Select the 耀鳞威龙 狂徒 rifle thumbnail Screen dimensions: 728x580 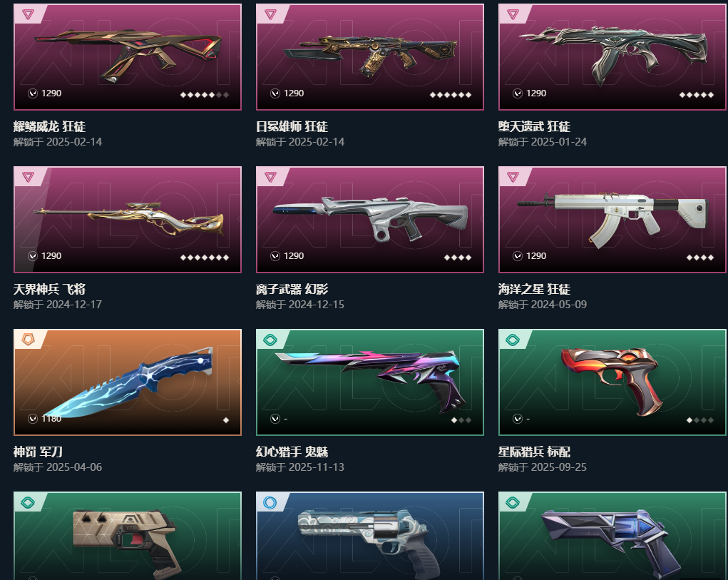[128, 56]
